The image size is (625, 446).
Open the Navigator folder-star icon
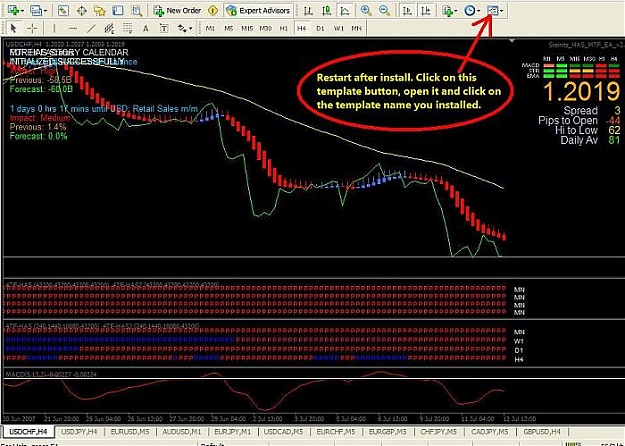pos(100,11)
